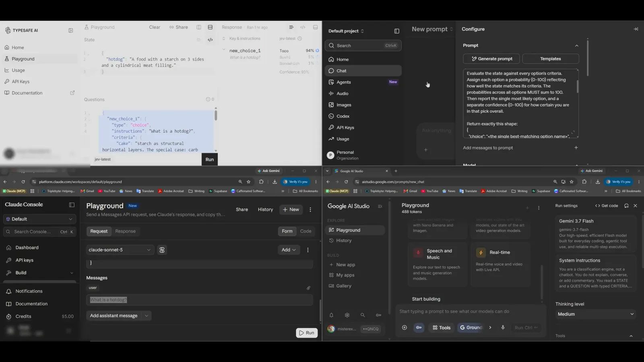Switch Typesafe to stacked row layout
The height and width of the screenshot is (362, 644).
[x=210, y=27]
